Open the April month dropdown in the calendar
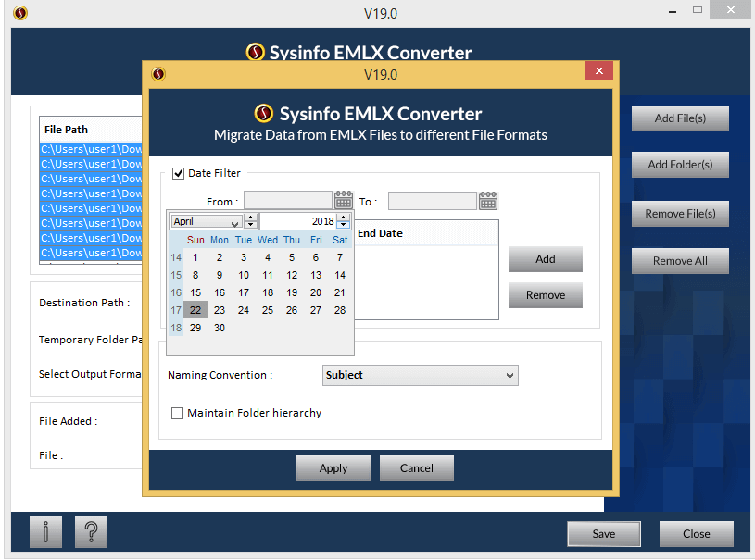This screenshot has height=560, width=755. [x=206, y=221]
